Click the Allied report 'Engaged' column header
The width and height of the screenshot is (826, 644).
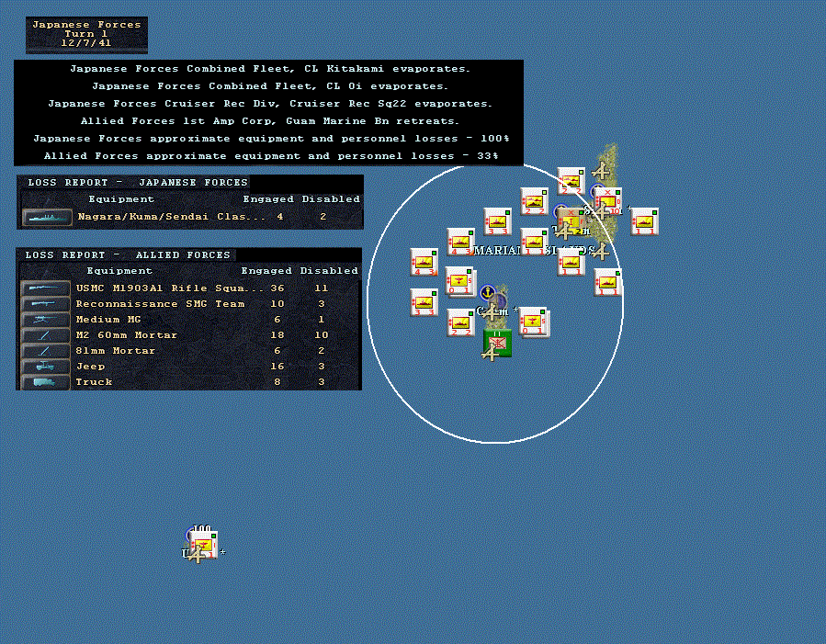coord(267,271)
